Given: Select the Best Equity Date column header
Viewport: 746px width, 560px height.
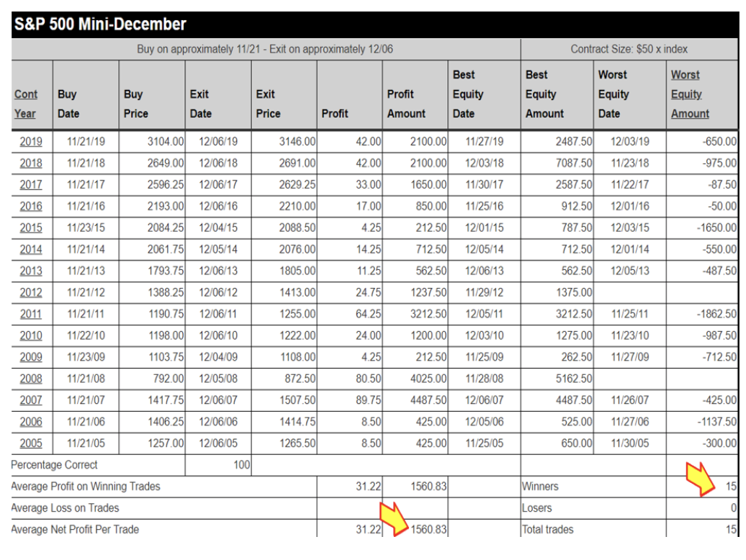Looking at the screenshot, I should click(468, 94).
